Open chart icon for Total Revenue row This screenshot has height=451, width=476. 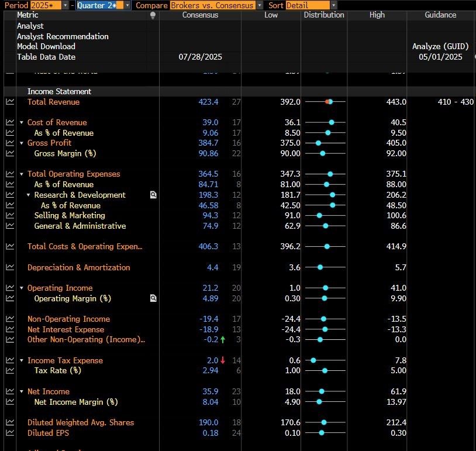[x=10, y=102]
